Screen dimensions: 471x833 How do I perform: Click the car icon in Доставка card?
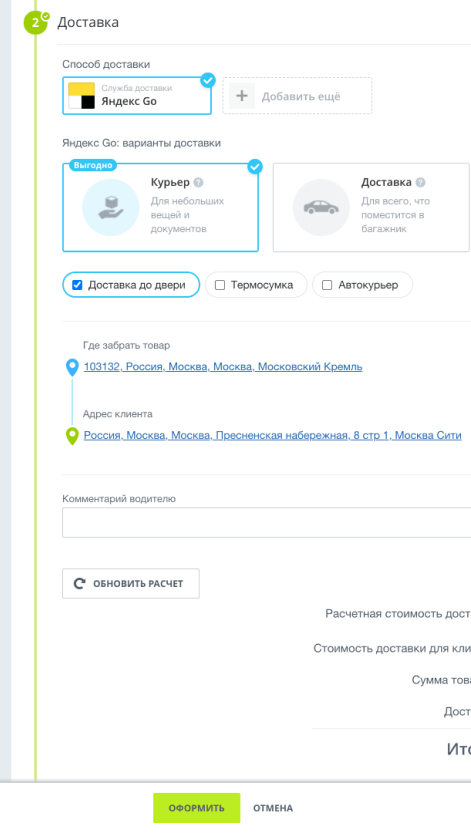pyautogui.click(x=321, y=207)
